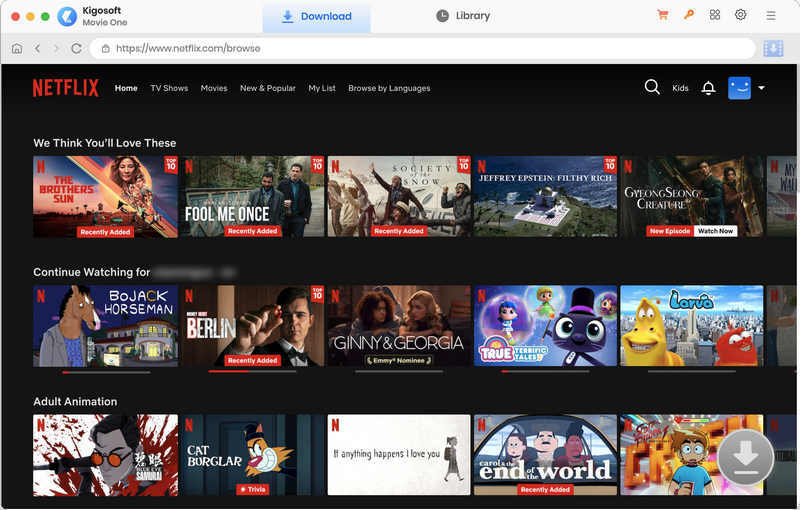Open New & Popular section
Viewport: 800px width, 510px height.
click(x=268, y=88)
